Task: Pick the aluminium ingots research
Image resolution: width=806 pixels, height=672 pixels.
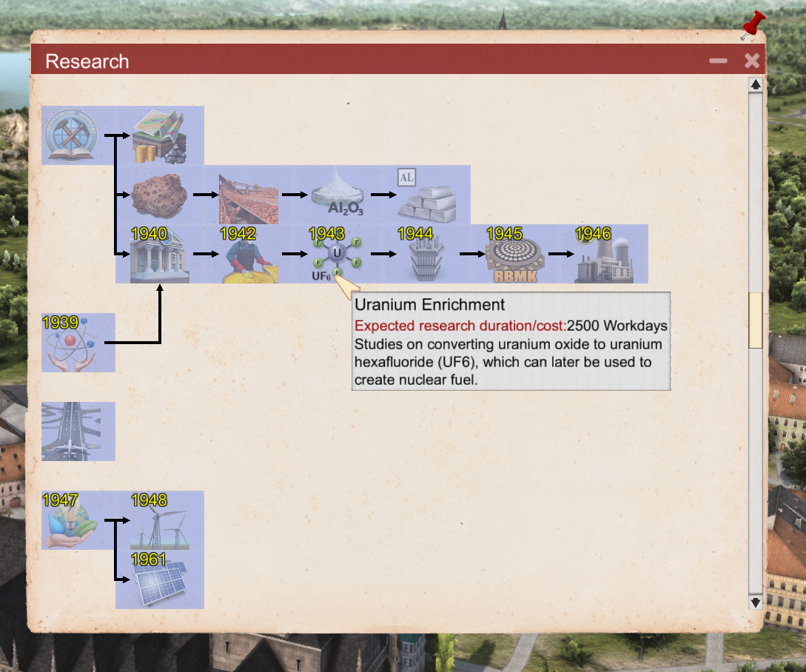Action: point(426,195)
